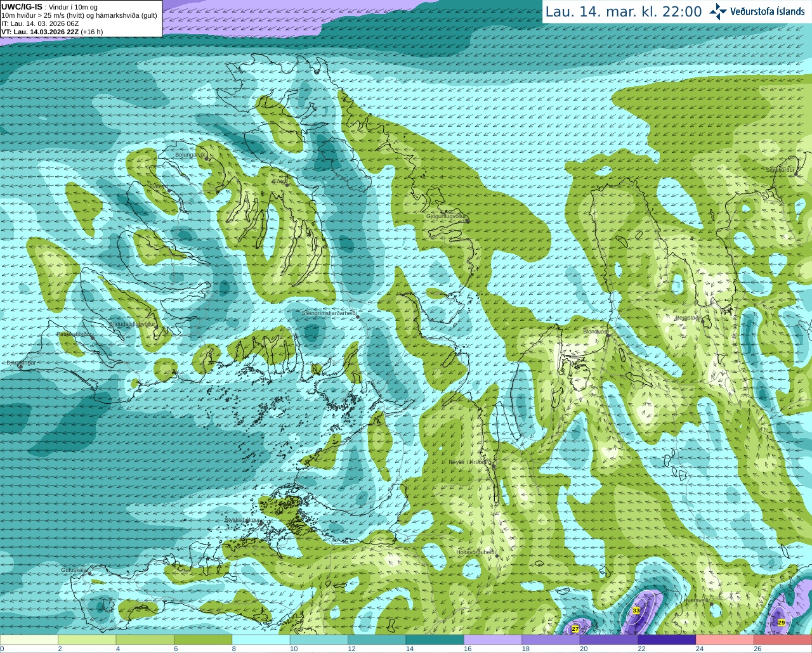Click the yellow max gust label '33'
Screen dimensions: 812x653
click(x=636, y=610)
